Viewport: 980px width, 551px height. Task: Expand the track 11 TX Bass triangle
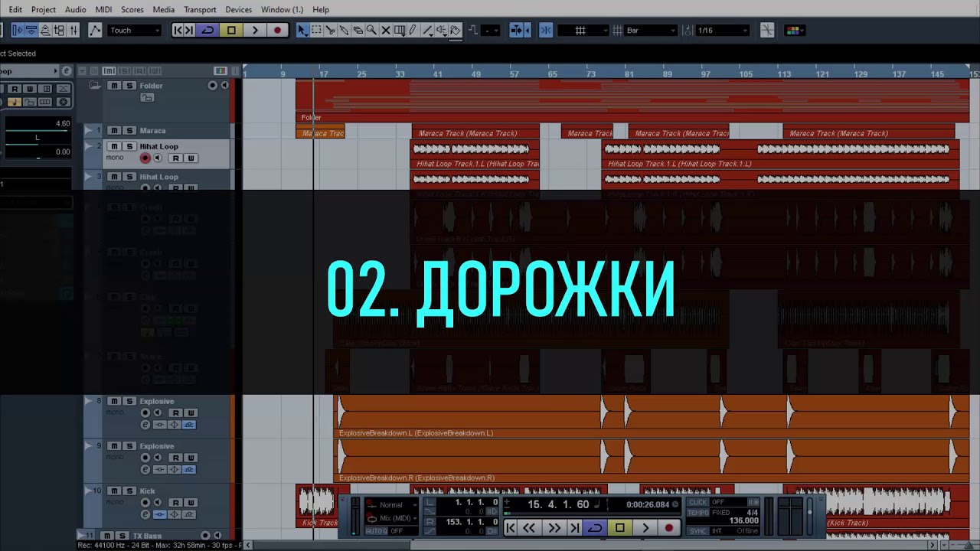(81, 536)
